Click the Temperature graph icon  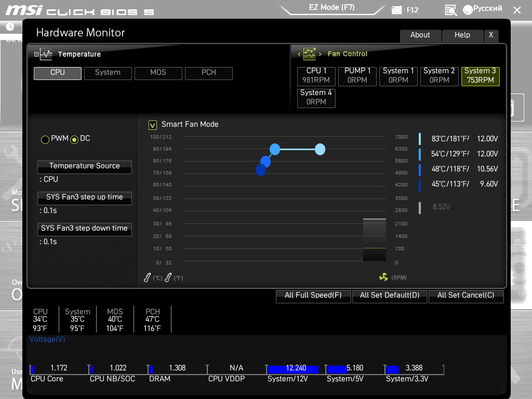click(46, 54)
